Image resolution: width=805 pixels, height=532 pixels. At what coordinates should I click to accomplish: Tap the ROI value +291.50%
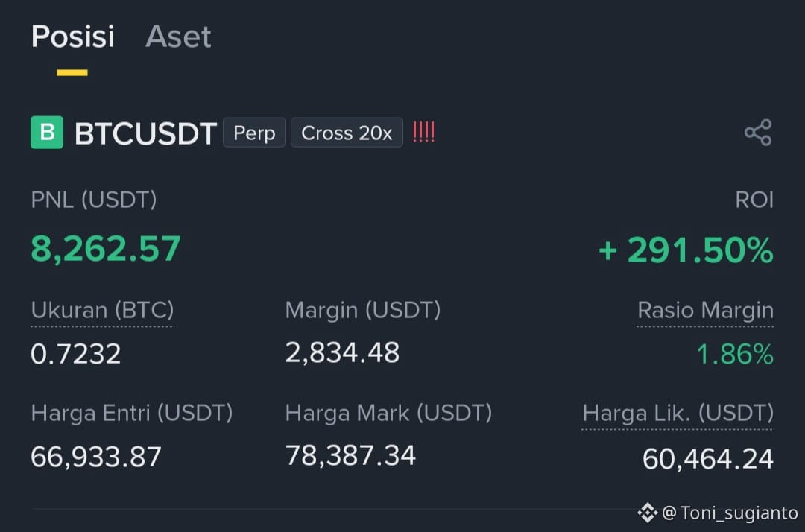[686, 250]
